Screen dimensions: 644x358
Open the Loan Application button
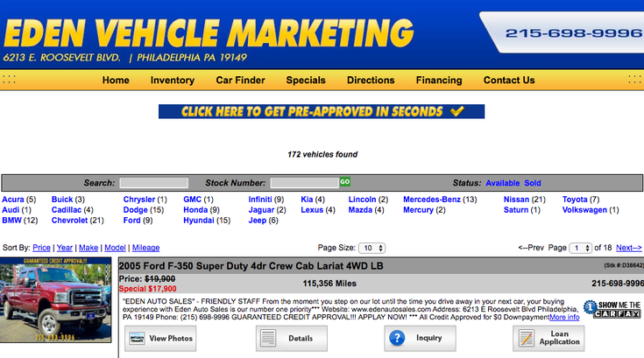548,339
